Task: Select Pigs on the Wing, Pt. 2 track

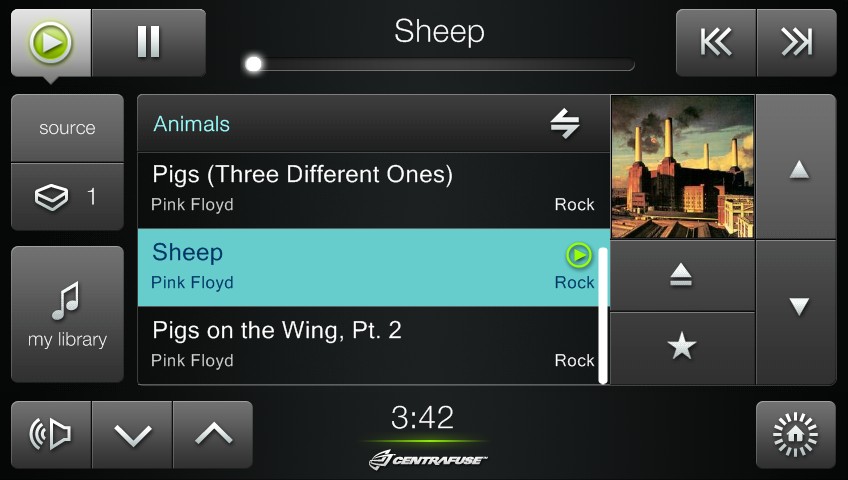Action: pos(372,345)
